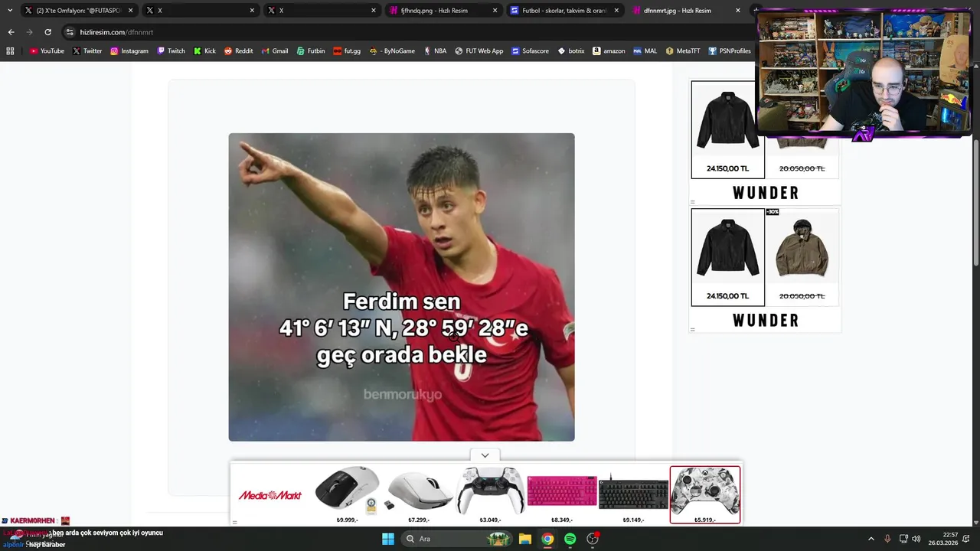Open the 8.349 pink keyboard ad product
This screenshot has width=980, height=551.
562,495
